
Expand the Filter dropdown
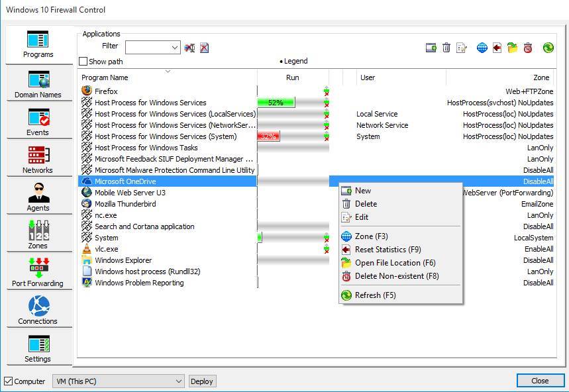(x=175, y=47)
